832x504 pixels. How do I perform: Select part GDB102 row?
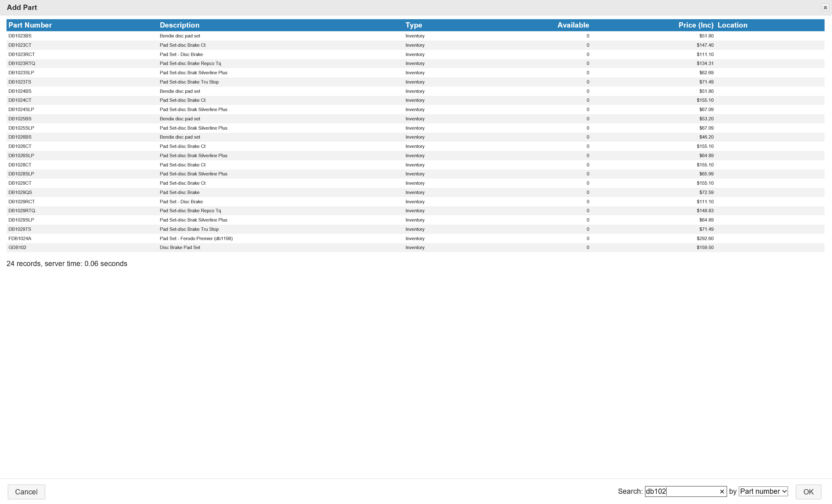point(415,248)
